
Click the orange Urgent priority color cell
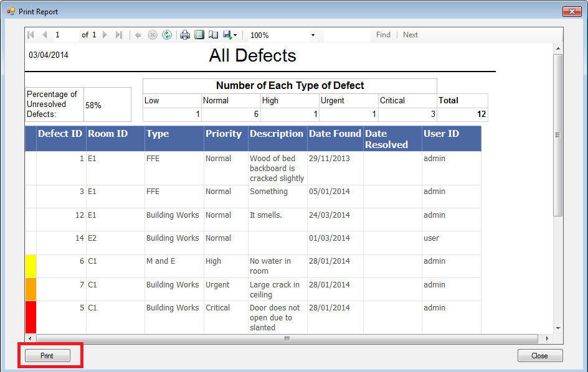pos(31,289)
